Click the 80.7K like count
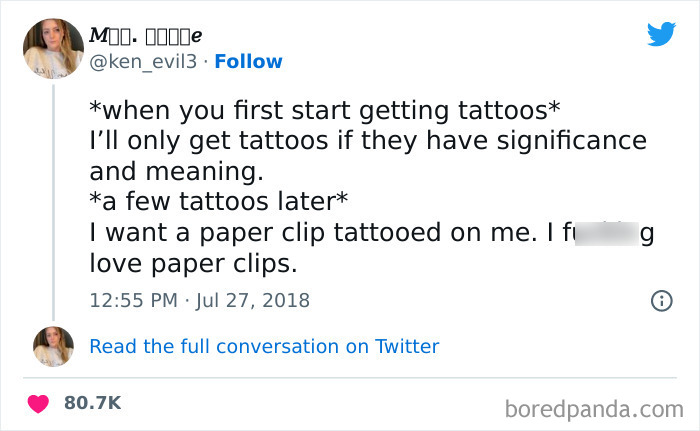Viewport: 700px width, 431px height. tap(92, 403)
